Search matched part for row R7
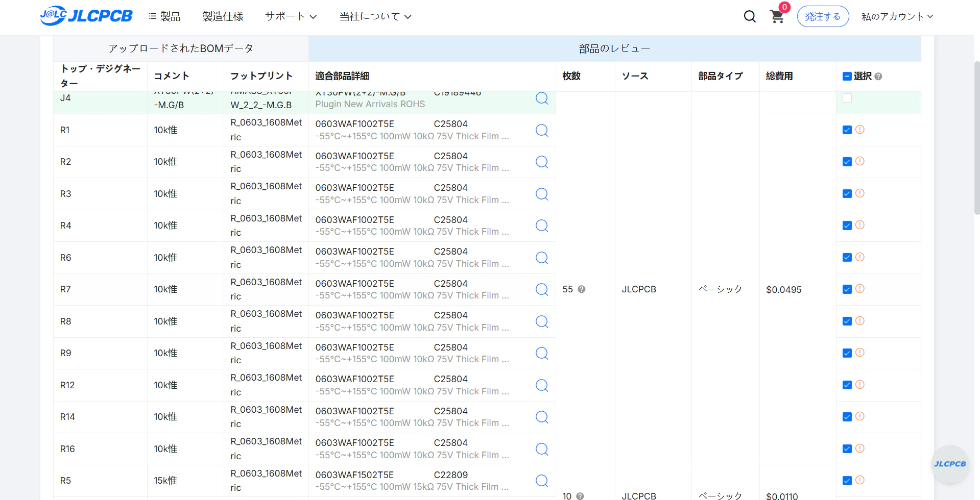Screen dimensions: 980x500 click(x=542, y=289)
